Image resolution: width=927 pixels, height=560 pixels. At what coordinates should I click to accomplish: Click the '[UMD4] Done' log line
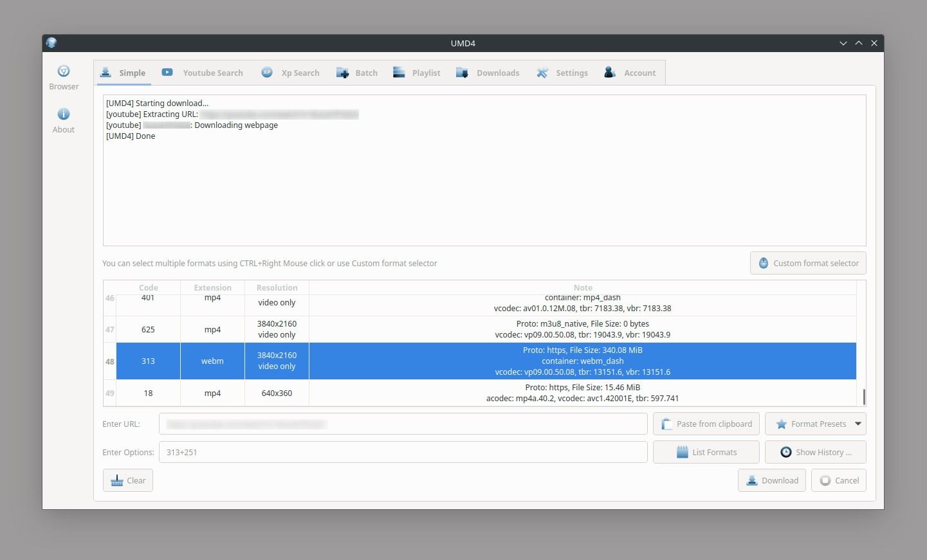131,136
